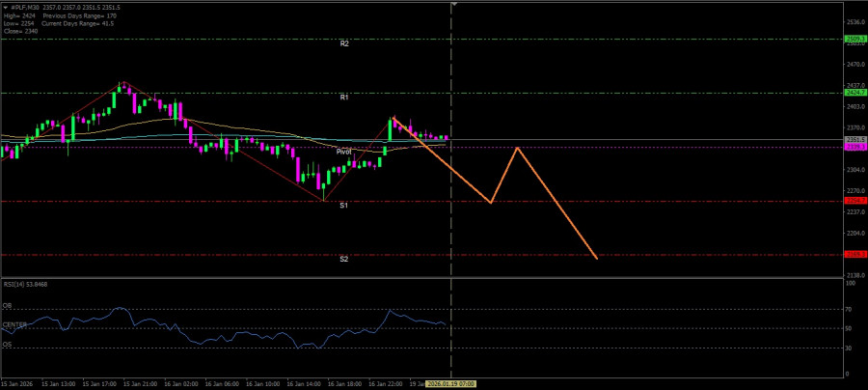Screen dimensions: 868x390
Task: Click the green 2424.7 price tag
Action: 855,93
